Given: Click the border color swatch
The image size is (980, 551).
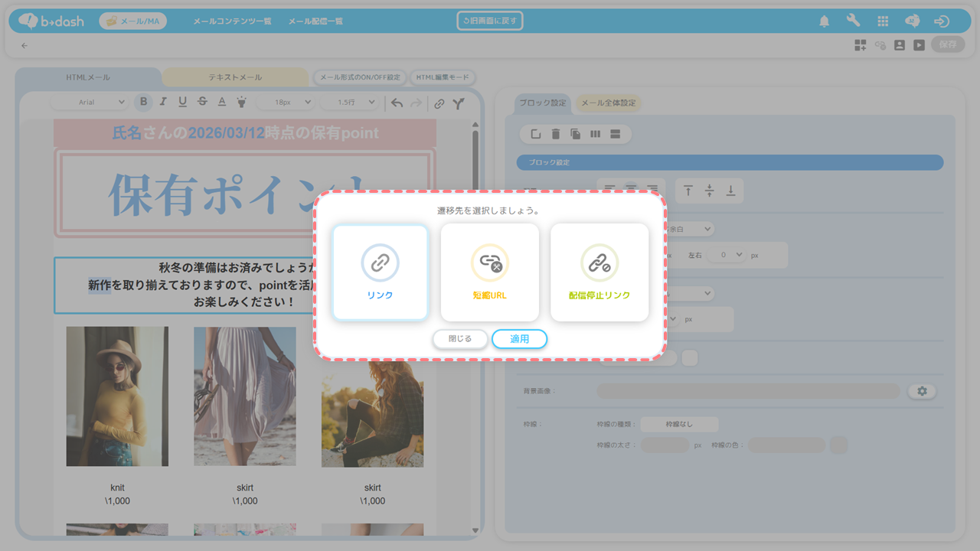Looking at the screenshot, I should [x=838, y=445].
